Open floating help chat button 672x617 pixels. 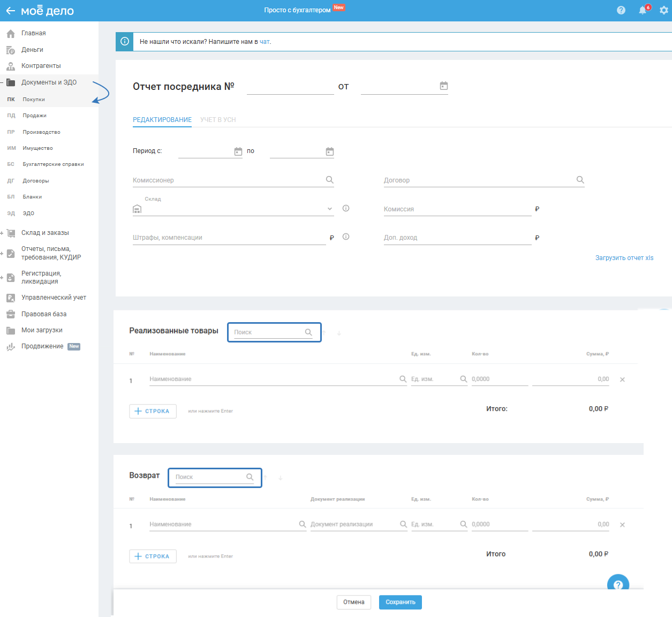[x=618, y=584]
